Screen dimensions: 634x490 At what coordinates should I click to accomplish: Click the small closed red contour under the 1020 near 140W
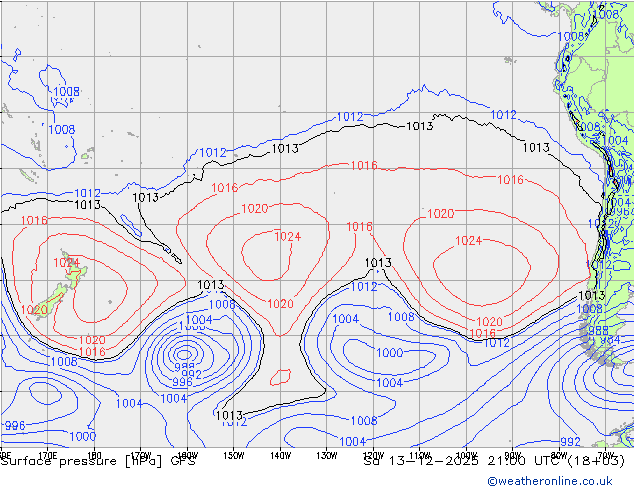click(x=281, y=377)
